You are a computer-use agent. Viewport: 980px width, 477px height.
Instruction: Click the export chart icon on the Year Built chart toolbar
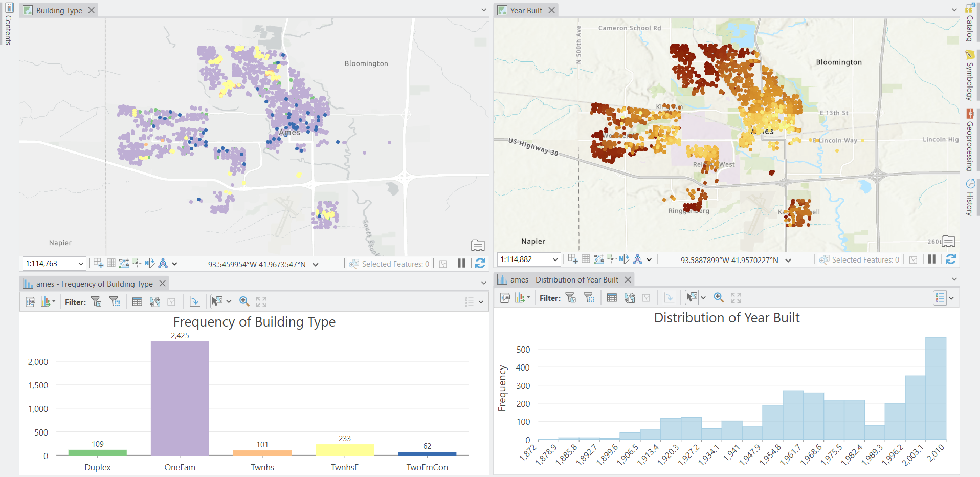tap(630, 297)
